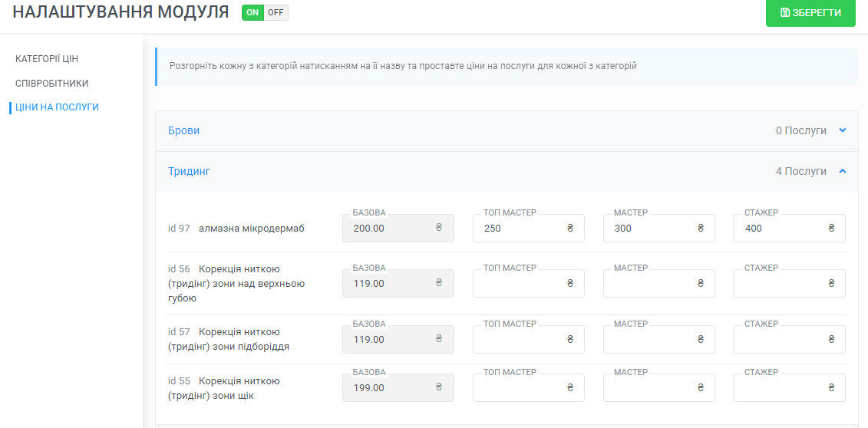
Task: Click the НАЛАШТУВАННЯ МОДУЛЯ page heading
Action: point(120,12)
